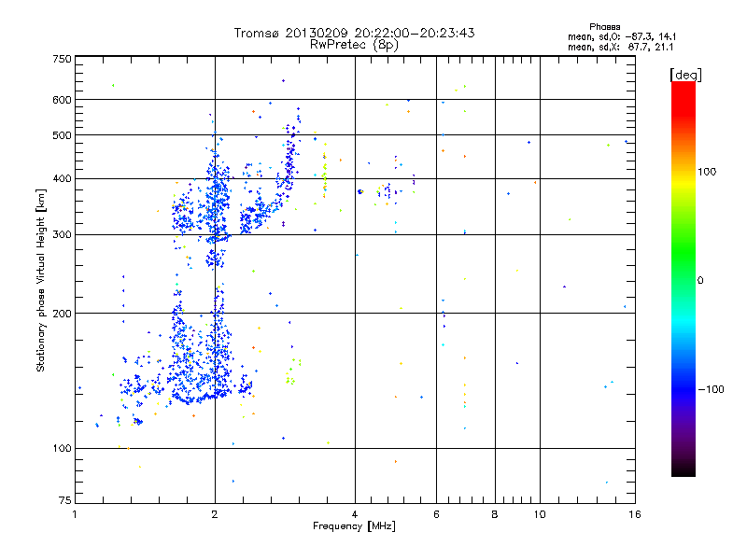
Task: Click the 'Phases' legend heading
Action: point(604,27)
